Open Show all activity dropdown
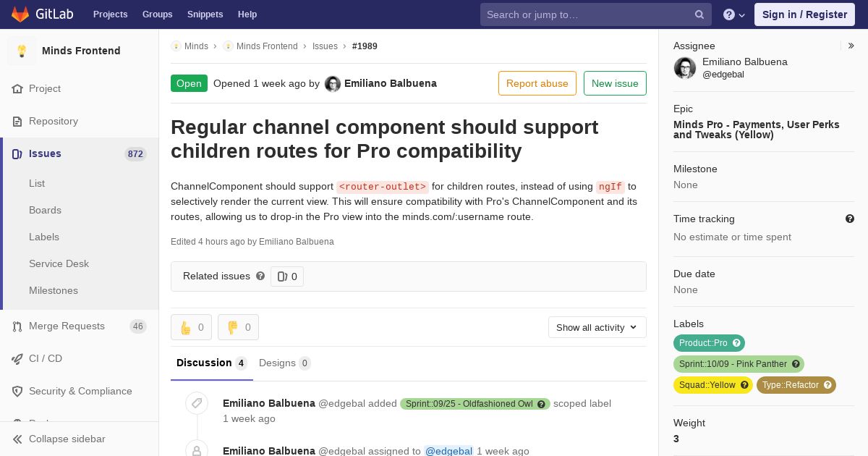 [x=597, y=327]
